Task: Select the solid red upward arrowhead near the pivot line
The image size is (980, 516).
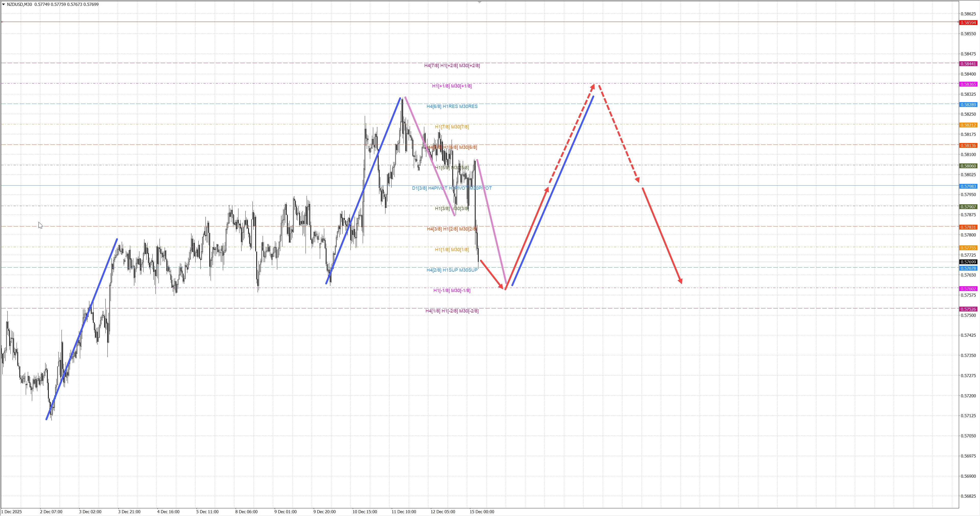Action: [547, 190]
